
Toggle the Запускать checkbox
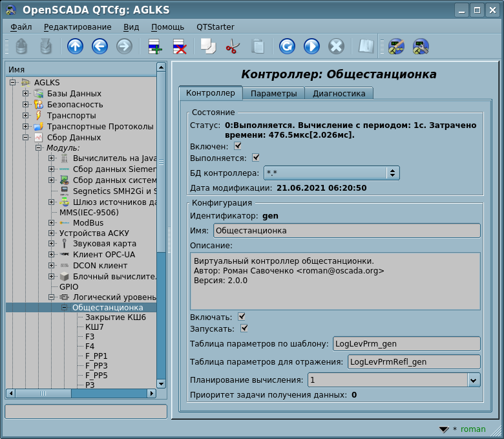coord(244,328)
